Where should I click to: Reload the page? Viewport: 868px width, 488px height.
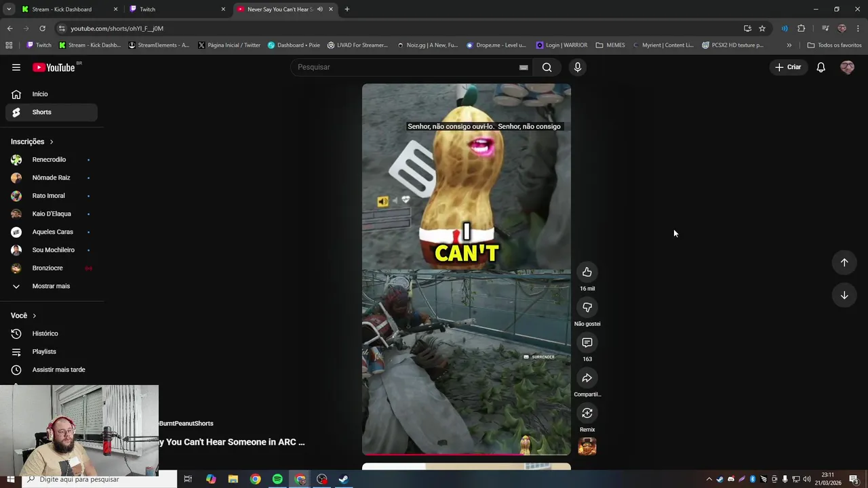point(42,28)
